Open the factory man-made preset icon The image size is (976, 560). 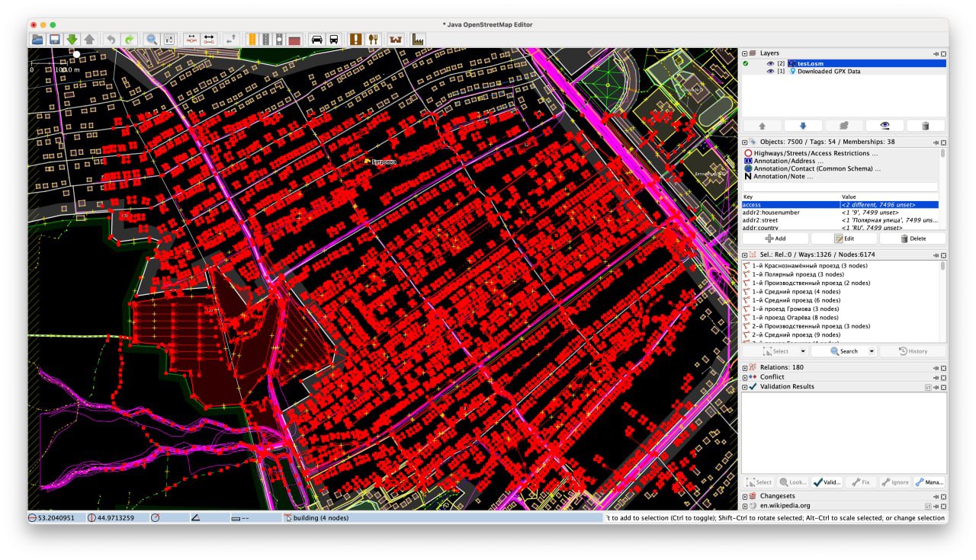point(418,39)
